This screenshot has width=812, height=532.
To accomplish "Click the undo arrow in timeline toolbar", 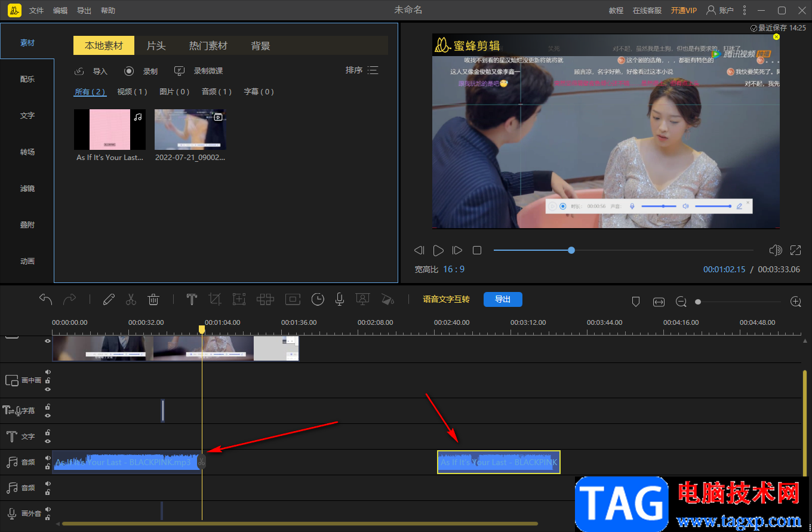I will [46, 299].
